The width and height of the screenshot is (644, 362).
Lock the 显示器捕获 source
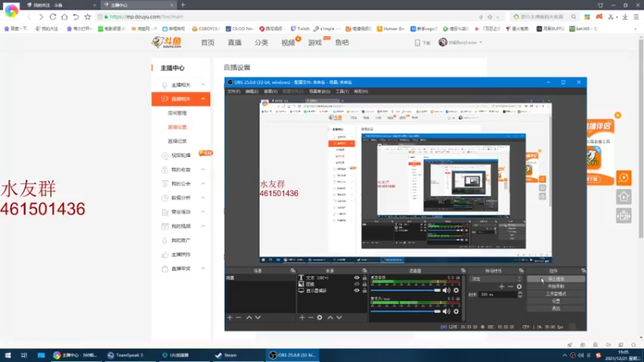(365, 290)
